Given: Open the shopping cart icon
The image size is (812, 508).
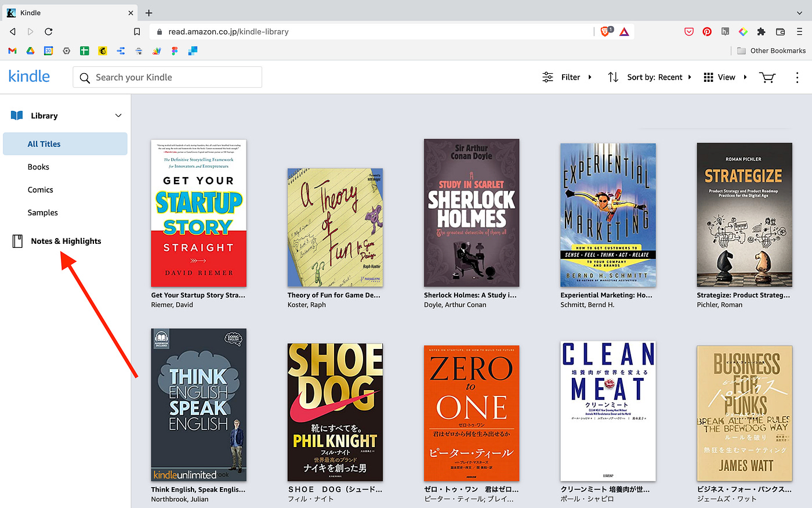Looking at the screenshot, I should tap(767, 78).
